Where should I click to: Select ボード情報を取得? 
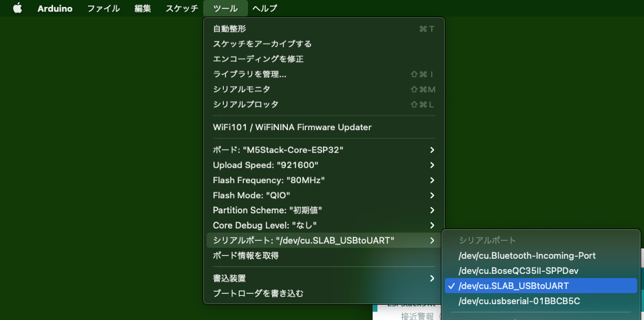coord(324,255)
